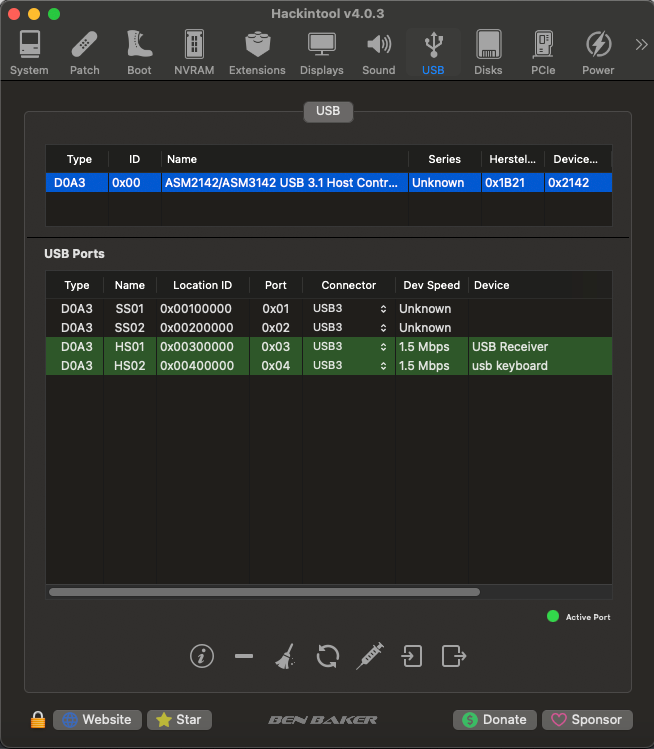Expand the toolbar overflow chevron

coord(641,44)
